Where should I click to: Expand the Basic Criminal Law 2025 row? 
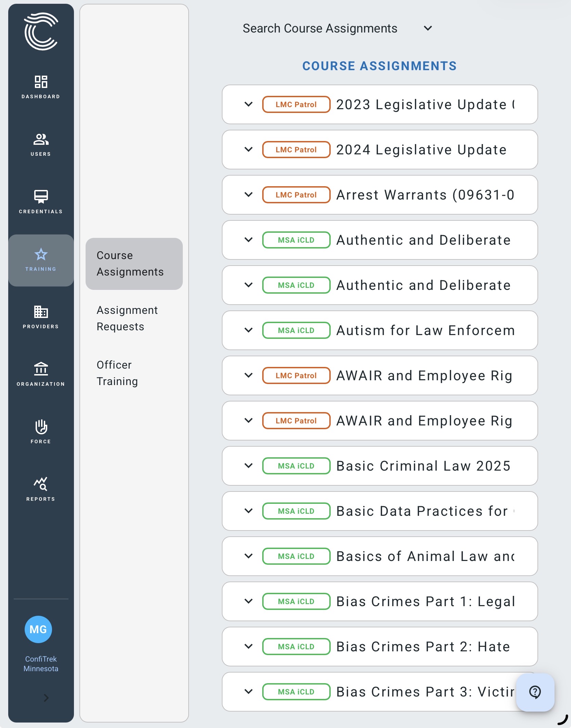(x=249, y=465)
